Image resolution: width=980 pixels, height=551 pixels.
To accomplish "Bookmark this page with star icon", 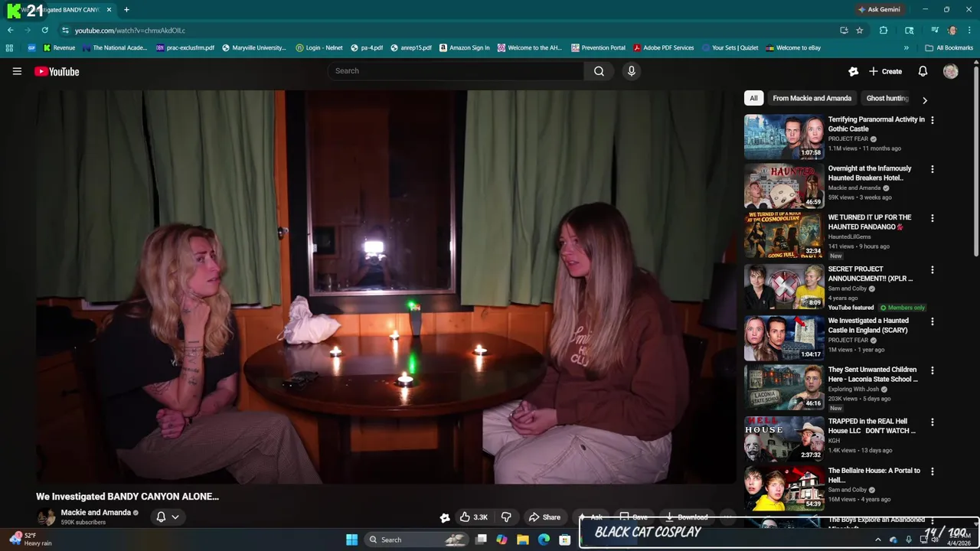I will 860,31.
